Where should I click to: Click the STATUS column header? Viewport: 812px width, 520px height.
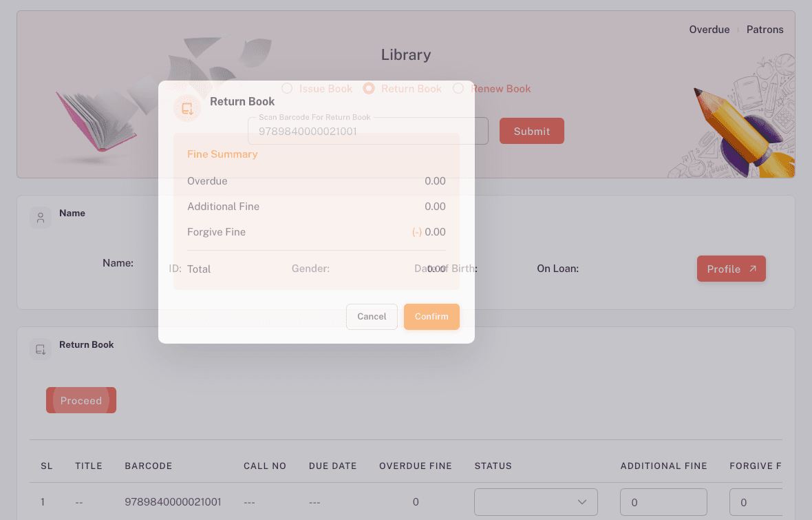(x=493, y=466)
